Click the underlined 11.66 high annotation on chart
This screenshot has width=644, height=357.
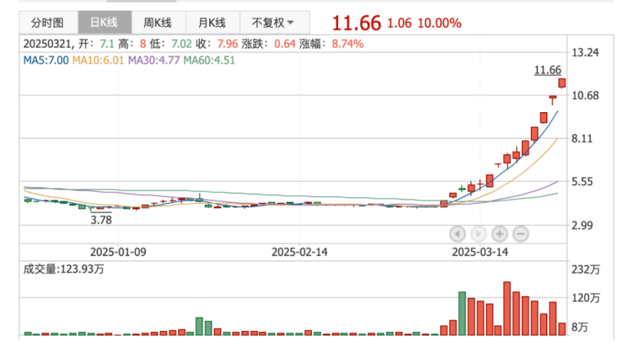coord(547,70)
